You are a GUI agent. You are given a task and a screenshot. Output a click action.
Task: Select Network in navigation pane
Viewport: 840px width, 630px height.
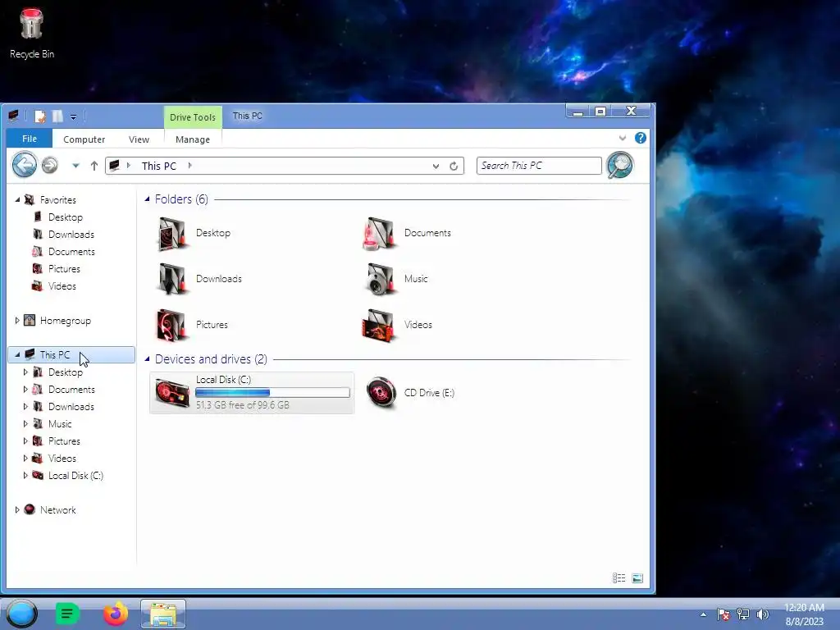point(58,509)
